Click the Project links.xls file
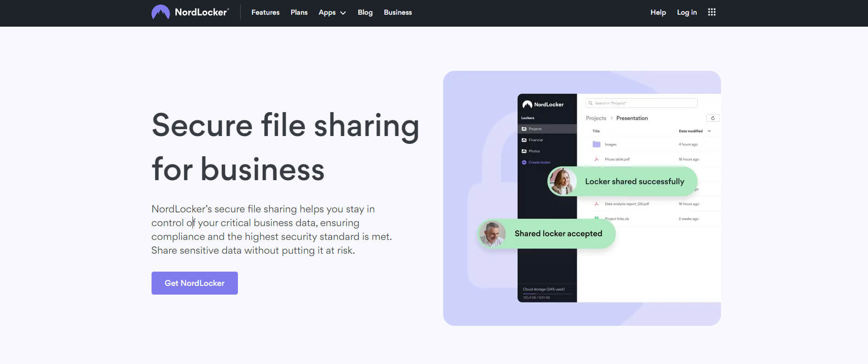868x364 pixels. [x=617, y=219]
